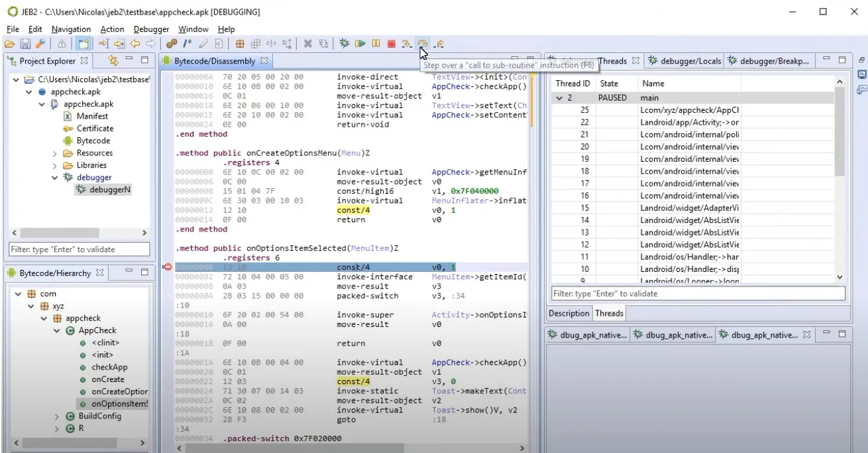Click the Threads filter input field
This screenshot has width=868, height=453.
click(x=698, y=293)
